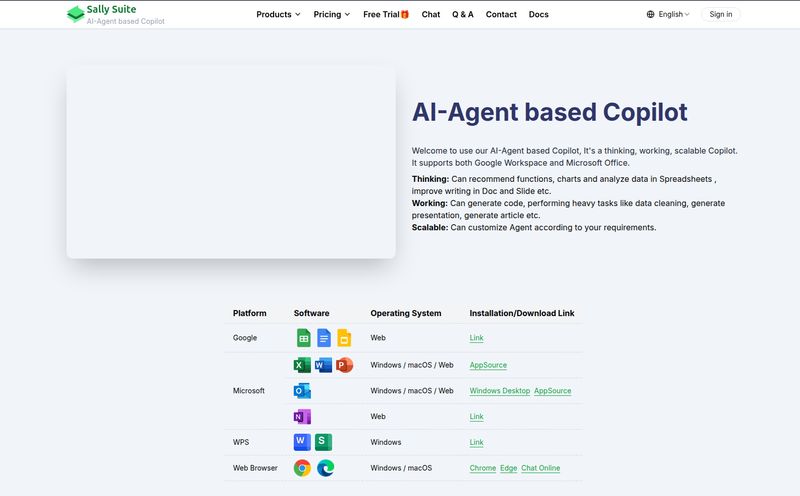The width and height of the screenshot is (800, 496).
Task: Open the Free Trial page
Action: pyautogui.click(x=386, y=14)
